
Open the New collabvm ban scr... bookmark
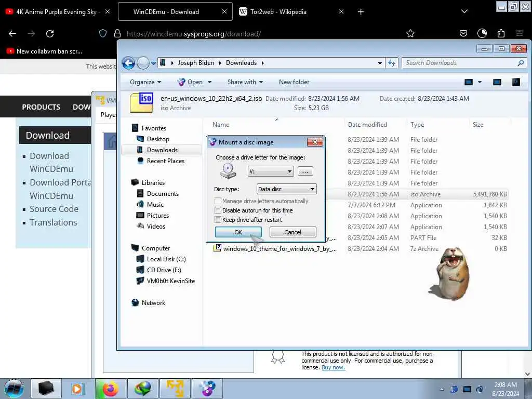[45, 51]
